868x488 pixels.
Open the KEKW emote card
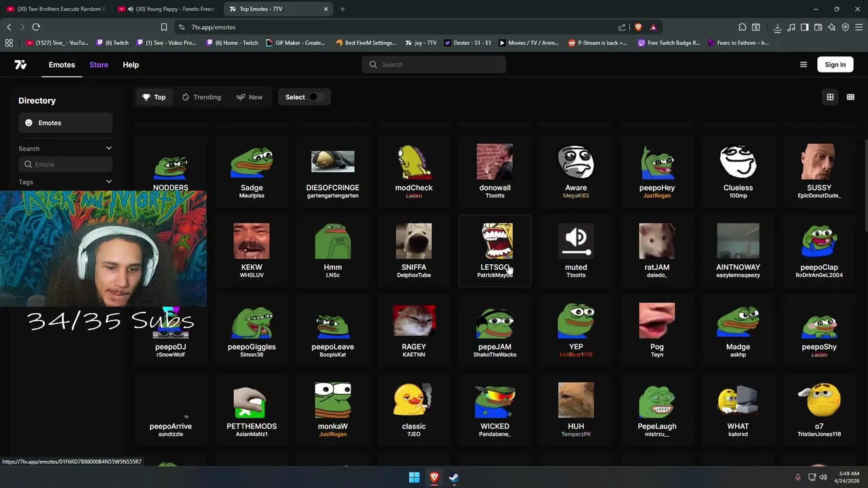click(x=252, y=251)
